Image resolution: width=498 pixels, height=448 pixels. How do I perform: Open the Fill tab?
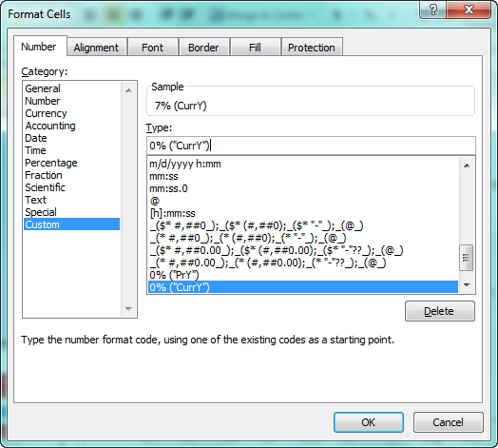click(255, 48)
